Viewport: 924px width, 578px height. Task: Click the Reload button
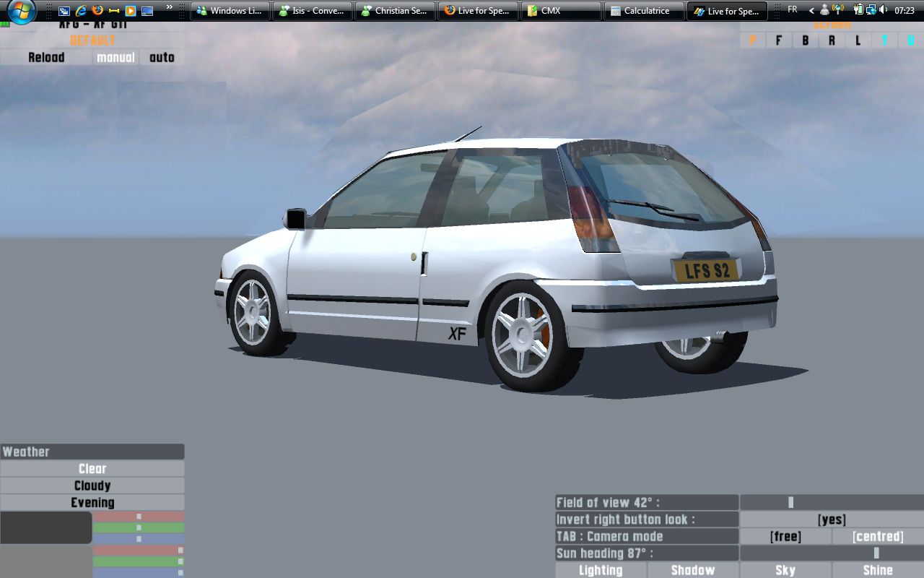click(46, 58)
